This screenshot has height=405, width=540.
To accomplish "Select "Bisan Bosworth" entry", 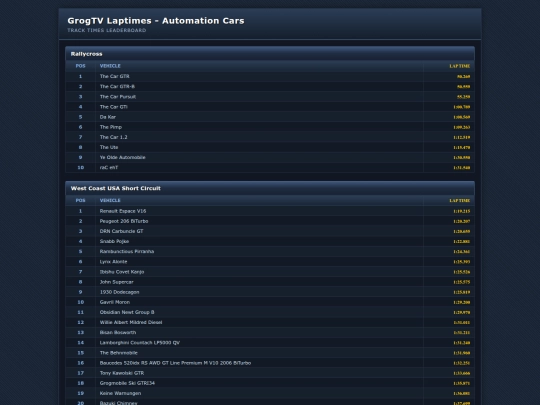I will (118, 332).
